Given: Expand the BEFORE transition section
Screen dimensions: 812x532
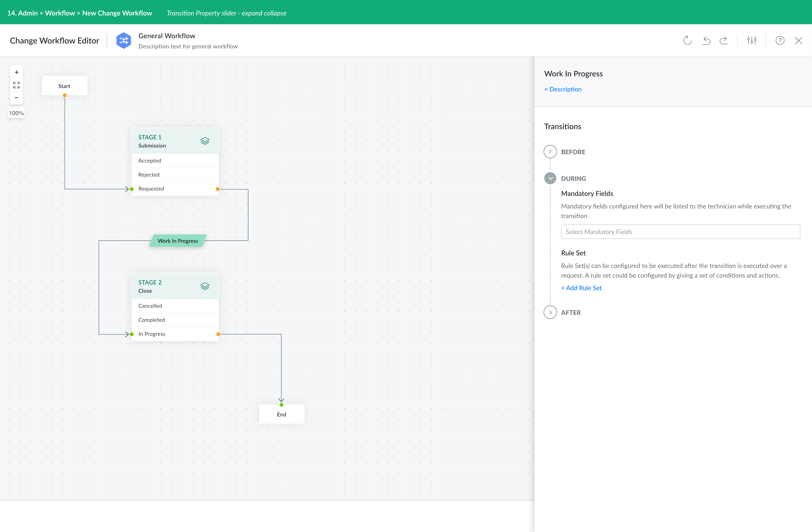Looking at the screenshot, I should point(550,152).
